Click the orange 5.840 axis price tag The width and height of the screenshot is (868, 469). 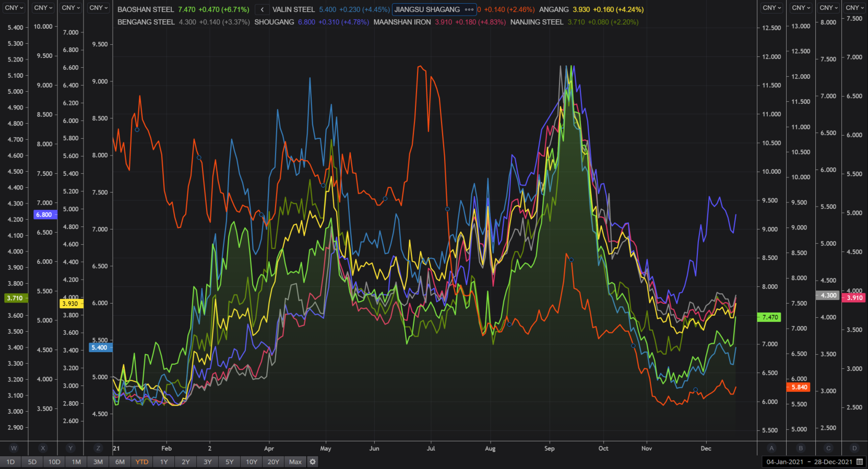799,387
